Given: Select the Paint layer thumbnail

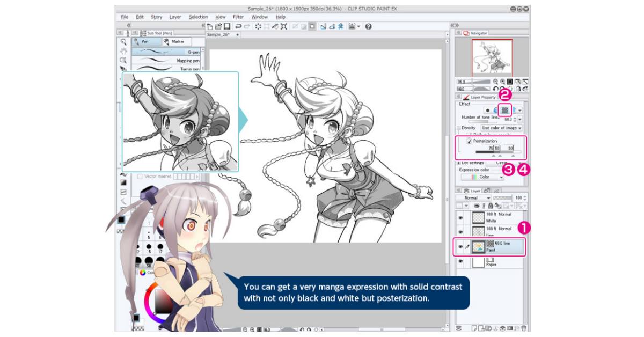Looking at the screenshot, I should 478,247.
